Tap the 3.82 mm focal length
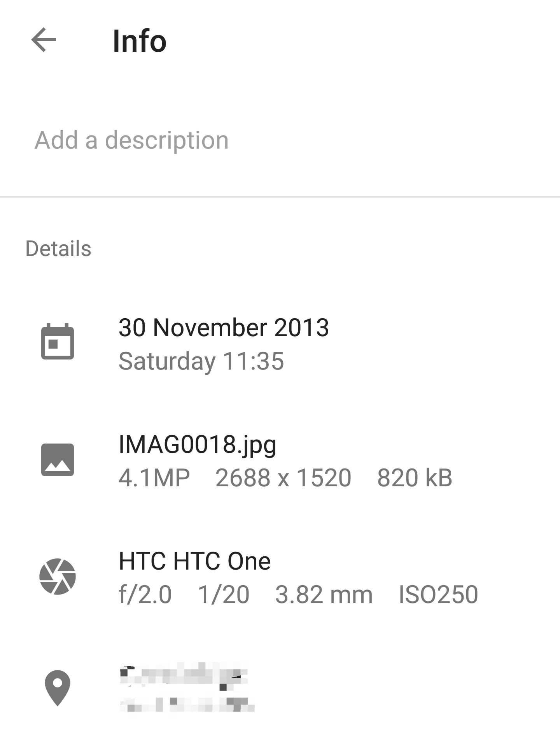 (324, 595)
